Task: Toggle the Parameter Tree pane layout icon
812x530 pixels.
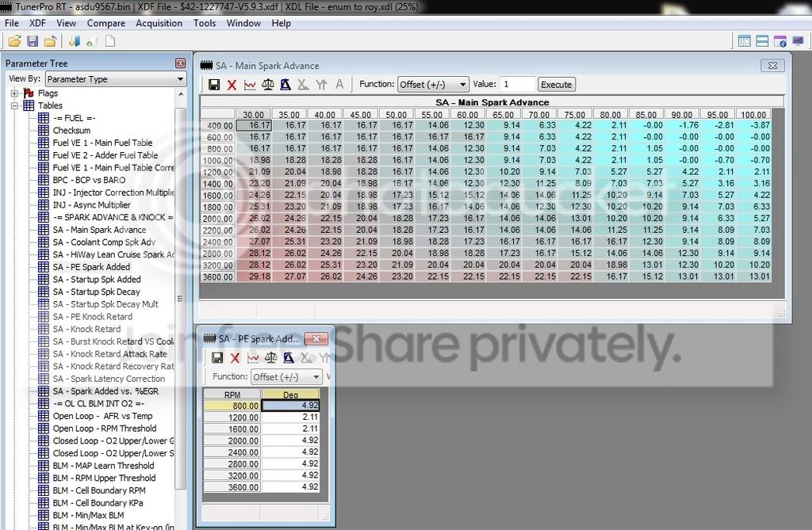Action: click(744, 41)
